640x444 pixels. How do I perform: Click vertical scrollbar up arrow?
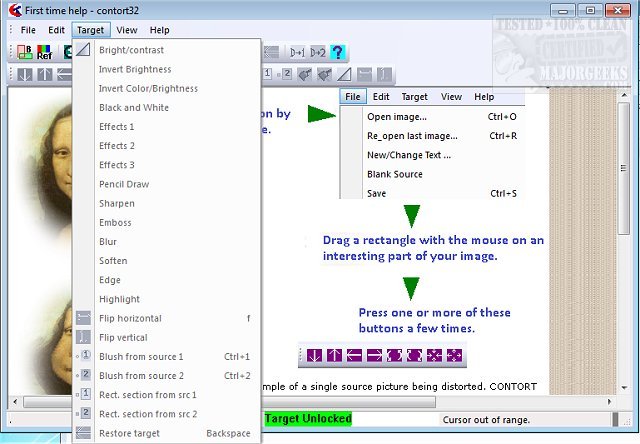pos(624,95)
